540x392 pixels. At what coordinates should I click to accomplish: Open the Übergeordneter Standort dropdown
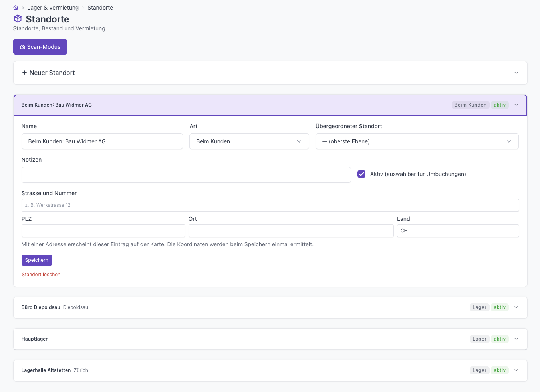pyautogui.click(x=417, y=141)
